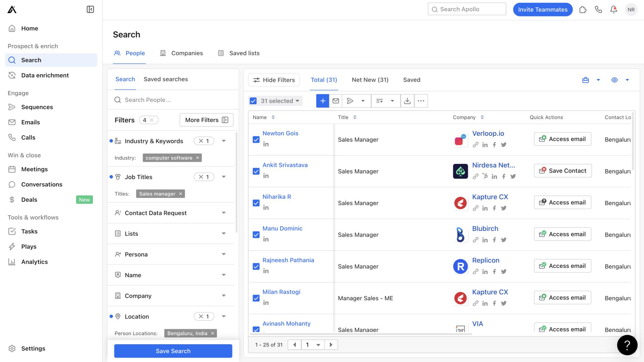The image size is (644, 362).
Task: Uncheck Niharika R row checkbox
Action: tap(256, 203)
